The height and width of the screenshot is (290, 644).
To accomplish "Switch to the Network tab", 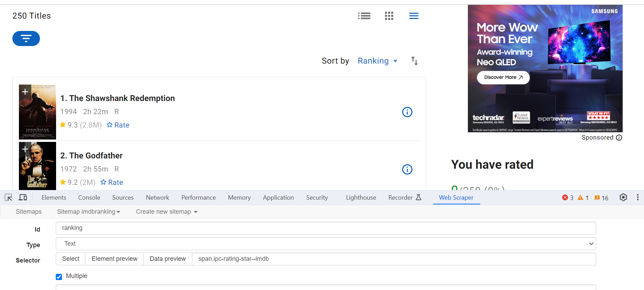I will click(x=157, y=198).
